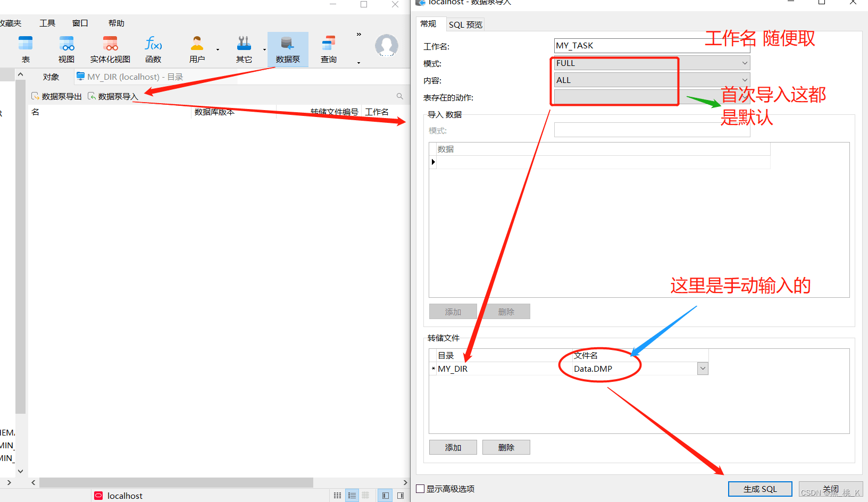The height and width of the screenshot is (502, 868).
Task: Open the 用户 (User) toolbar icon
Action: pyautogui.click(x=197, y=49)
